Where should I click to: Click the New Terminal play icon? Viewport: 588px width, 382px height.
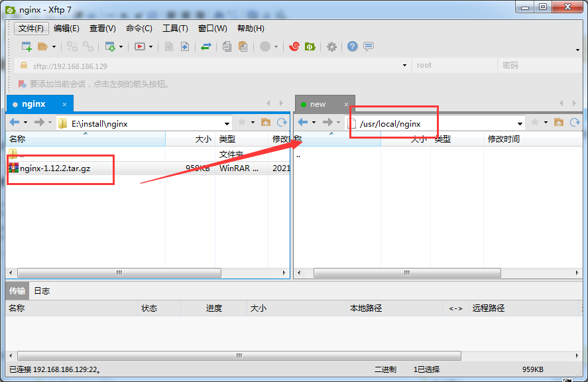[x=139, y=46]
